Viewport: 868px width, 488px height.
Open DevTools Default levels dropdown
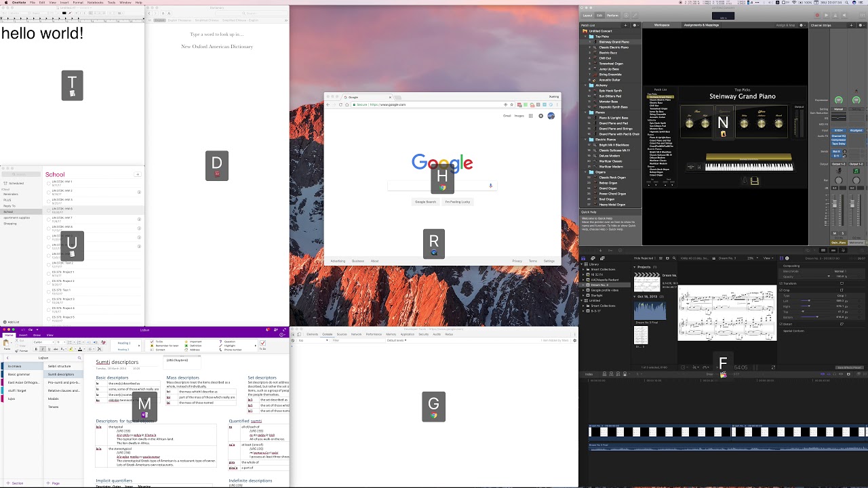click(397, 340)
